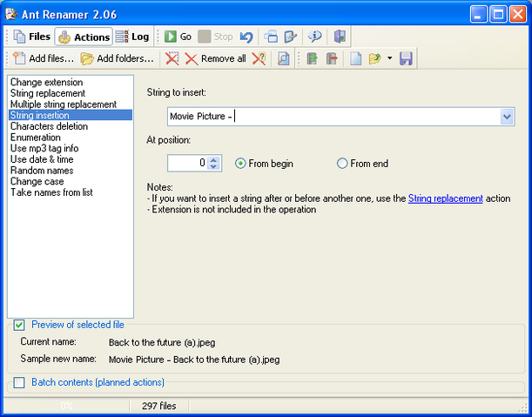Screen dimensions: 532x417
Task: Open the About info bubble icon
Action: (x=315, y=37)
